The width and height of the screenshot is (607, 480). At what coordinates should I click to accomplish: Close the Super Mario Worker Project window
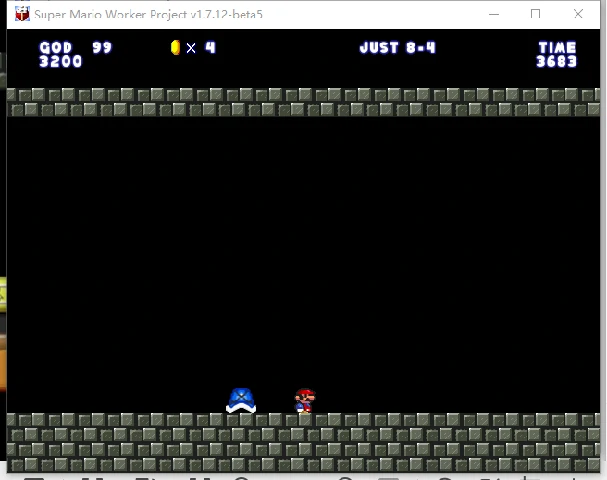578,14
